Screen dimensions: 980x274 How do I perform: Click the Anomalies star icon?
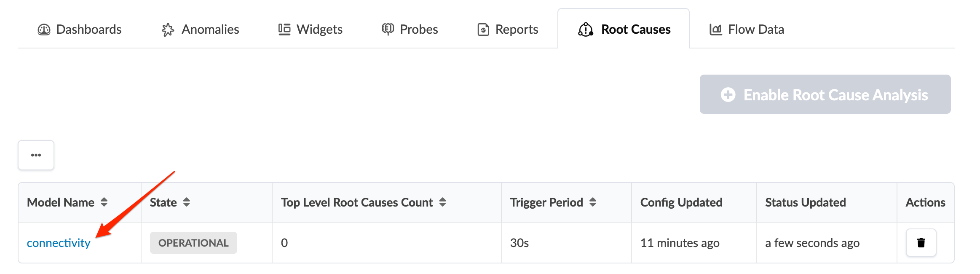pyautogui.click(x=168, y=30)
